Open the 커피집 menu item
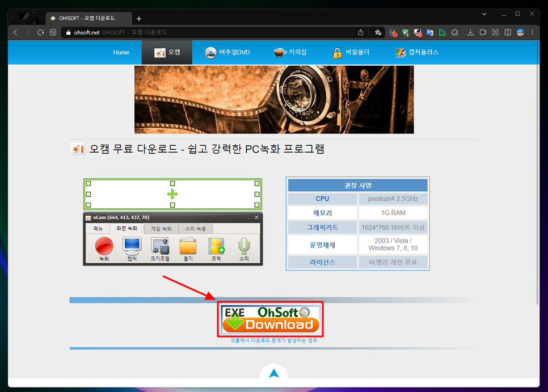The height and width of the screenshot is (392, 548). (x=290, y=52)
